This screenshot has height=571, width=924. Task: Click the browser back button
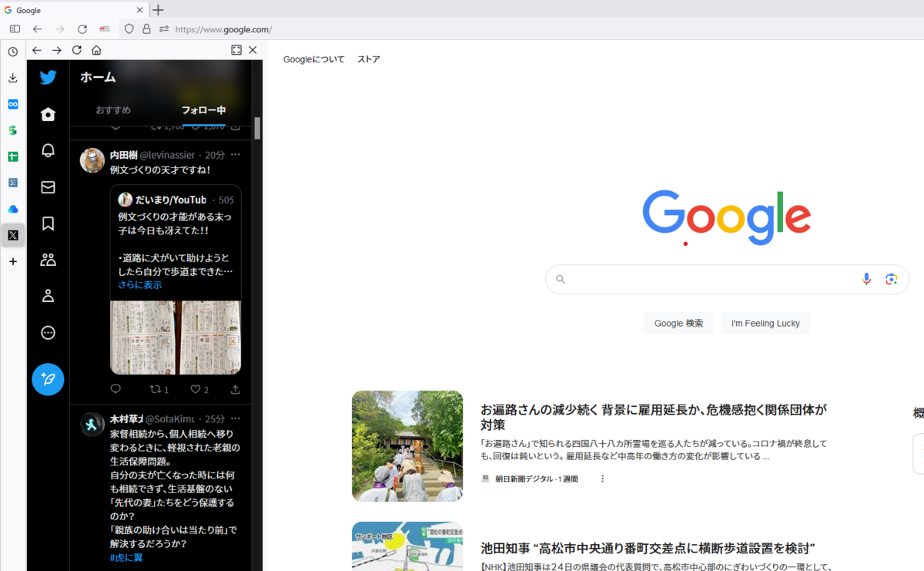(x=37, y=29)
